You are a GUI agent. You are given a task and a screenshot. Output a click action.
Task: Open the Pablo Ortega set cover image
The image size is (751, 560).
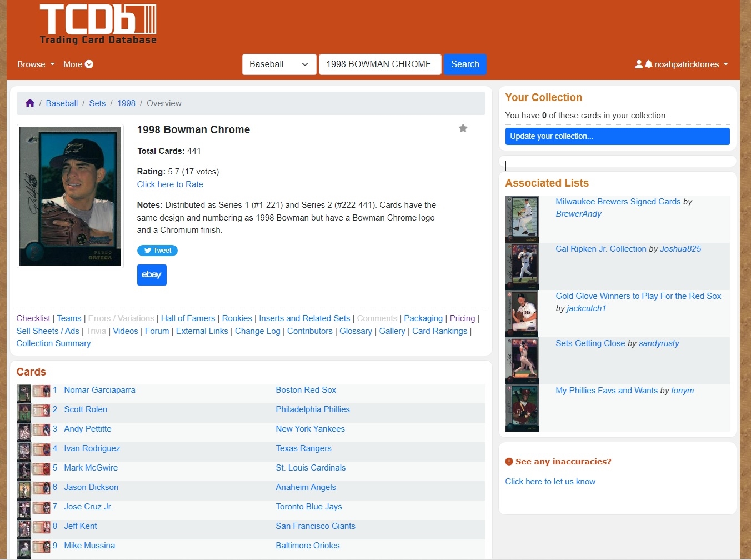pos(70,196)
